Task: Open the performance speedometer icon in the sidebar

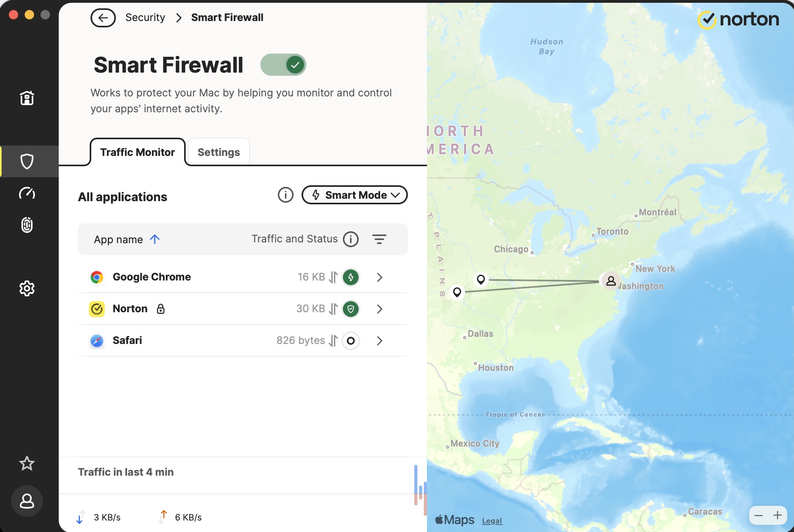Action: [x=27, y=194]
